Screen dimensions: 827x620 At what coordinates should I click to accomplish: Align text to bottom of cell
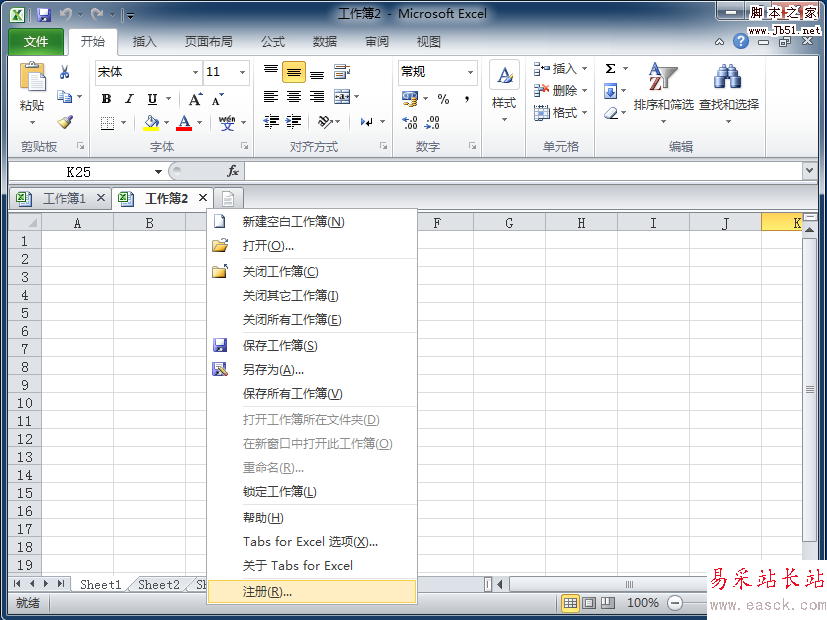[317, 72]
